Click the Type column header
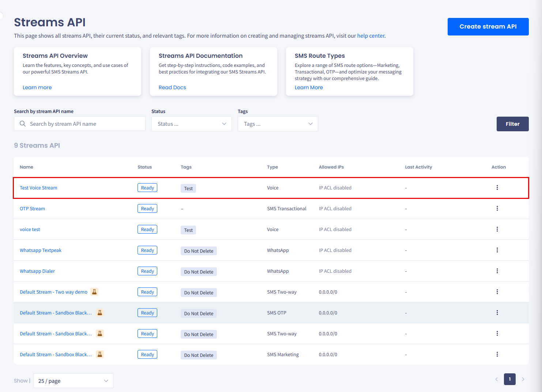This screenshot has height=392, width=542. point(272,167)
